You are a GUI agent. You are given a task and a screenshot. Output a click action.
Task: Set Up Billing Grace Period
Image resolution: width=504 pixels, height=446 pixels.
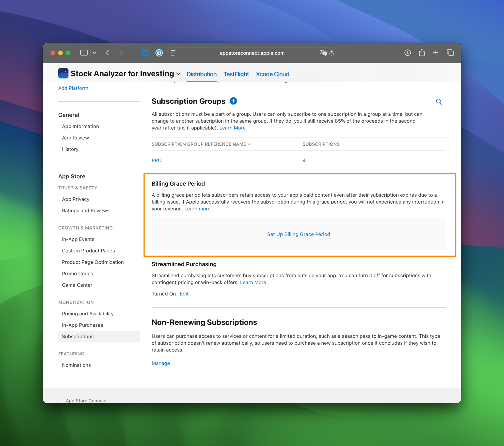pos(298,234)
